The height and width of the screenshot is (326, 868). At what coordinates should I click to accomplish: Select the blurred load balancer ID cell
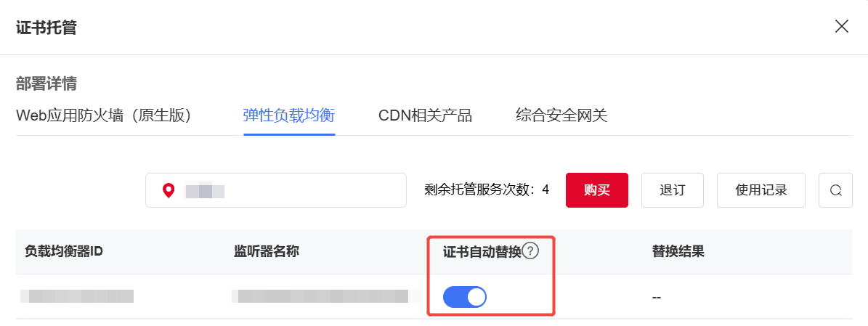tap(77, 296)
